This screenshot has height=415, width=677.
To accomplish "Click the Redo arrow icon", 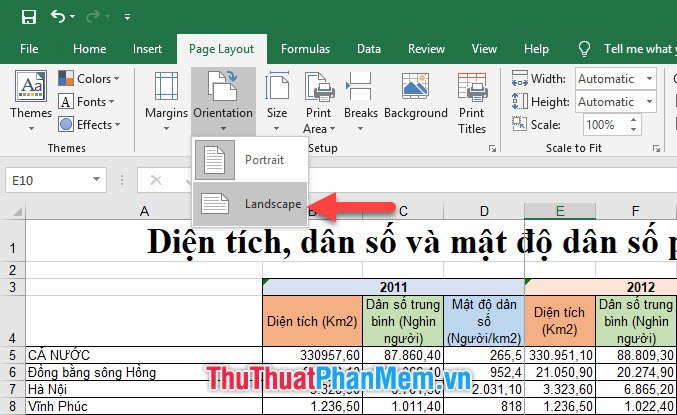I will click(x=93, y=17).
